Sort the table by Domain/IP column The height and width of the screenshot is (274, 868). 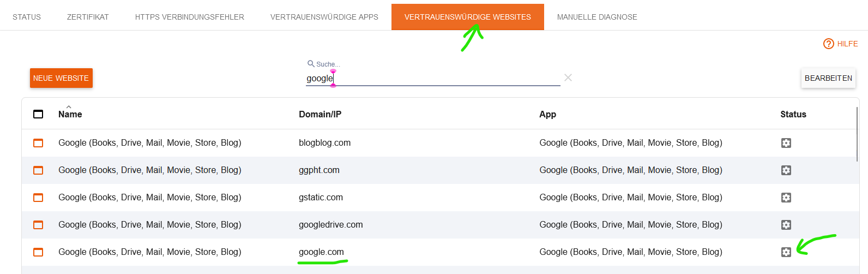320,114
